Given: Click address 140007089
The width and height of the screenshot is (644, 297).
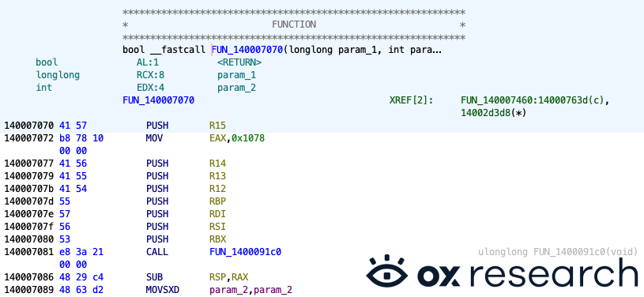Looking at the screenshot, I should [29, 290].
